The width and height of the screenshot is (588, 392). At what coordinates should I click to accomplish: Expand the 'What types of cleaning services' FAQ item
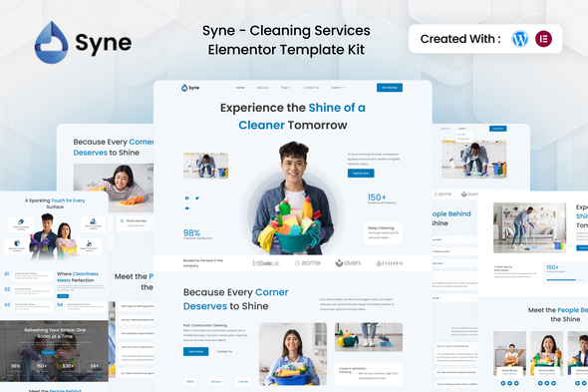pyautogui.click(x=137, y=306)
